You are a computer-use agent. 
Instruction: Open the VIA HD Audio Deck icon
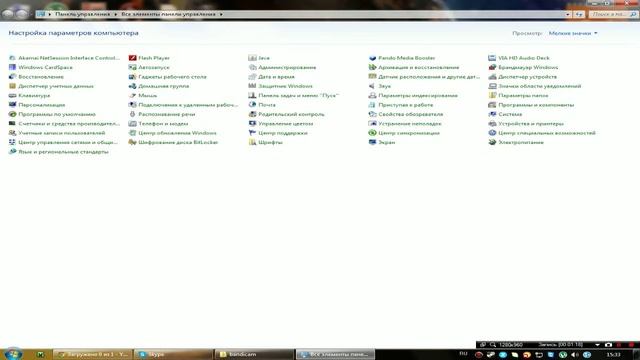(492, 58)
